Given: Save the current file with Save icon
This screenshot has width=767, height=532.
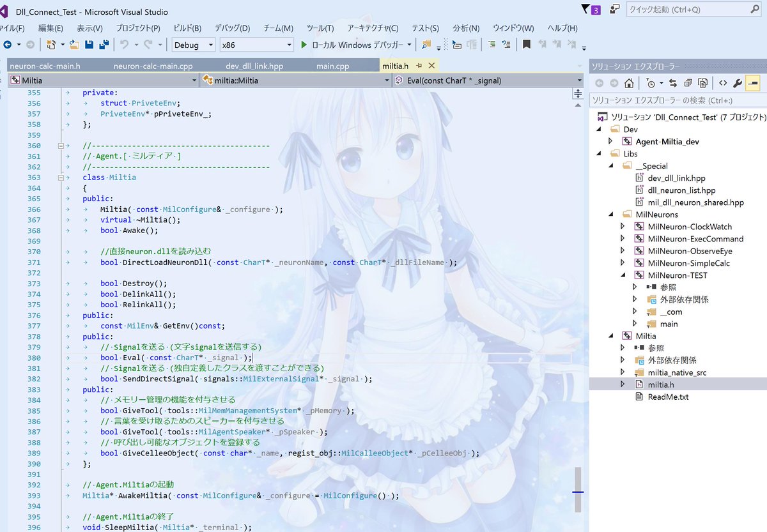Looking at the screenshot, I should point(89,45).
